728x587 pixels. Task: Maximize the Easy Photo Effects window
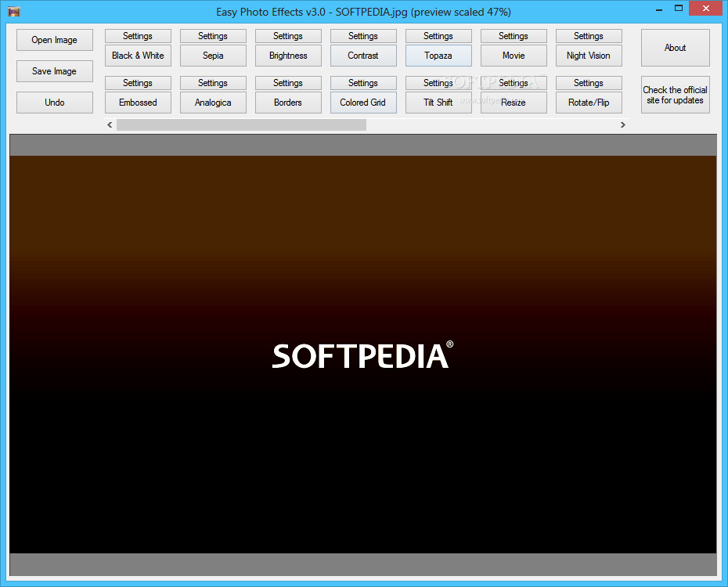pyautogui.click(x=679, y=9)
